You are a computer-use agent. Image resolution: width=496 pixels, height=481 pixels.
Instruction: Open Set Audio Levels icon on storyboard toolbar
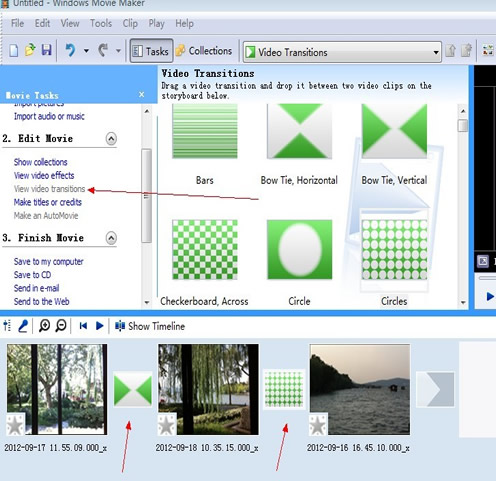7,326
